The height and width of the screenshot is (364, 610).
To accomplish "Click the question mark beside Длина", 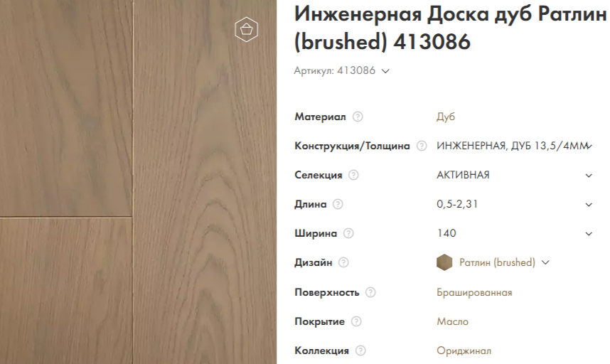I will [x=338, y=204].
